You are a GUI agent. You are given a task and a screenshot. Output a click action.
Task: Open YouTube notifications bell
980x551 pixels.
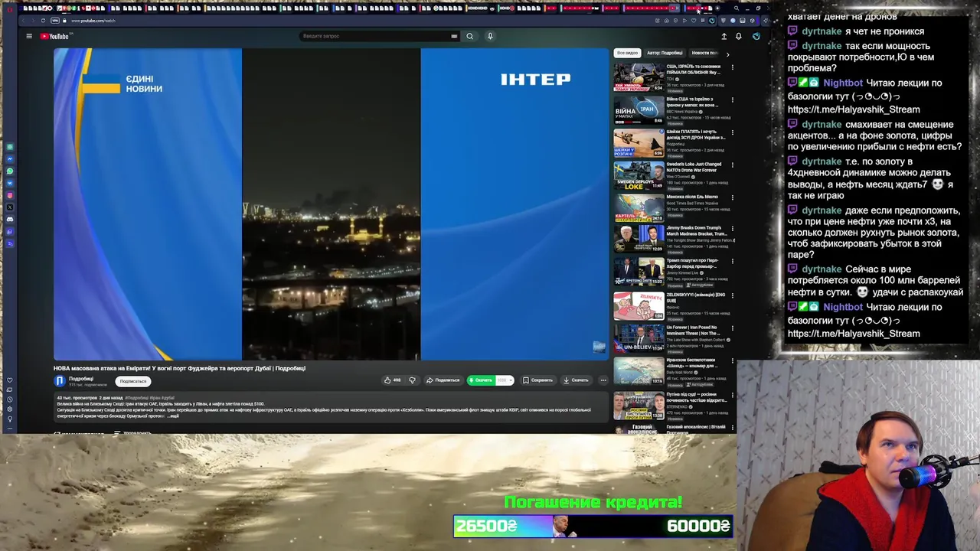(738, 36)
